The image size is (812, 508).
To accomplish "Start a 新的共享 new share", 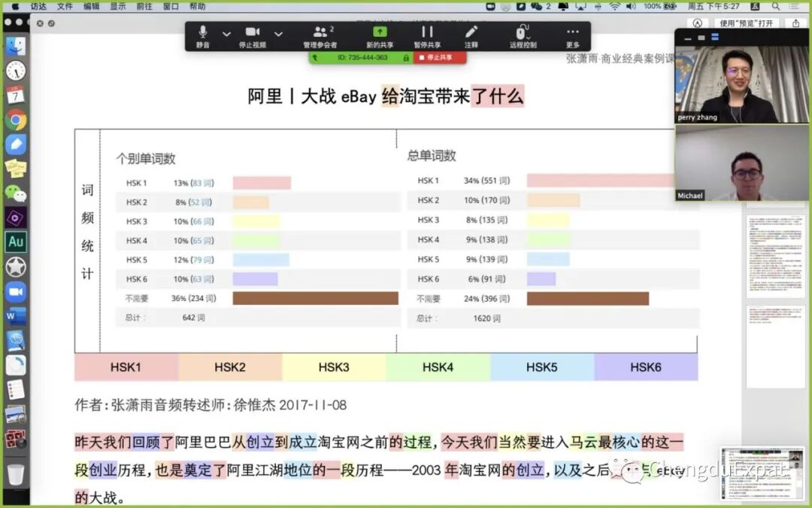I will coord(380,36).
